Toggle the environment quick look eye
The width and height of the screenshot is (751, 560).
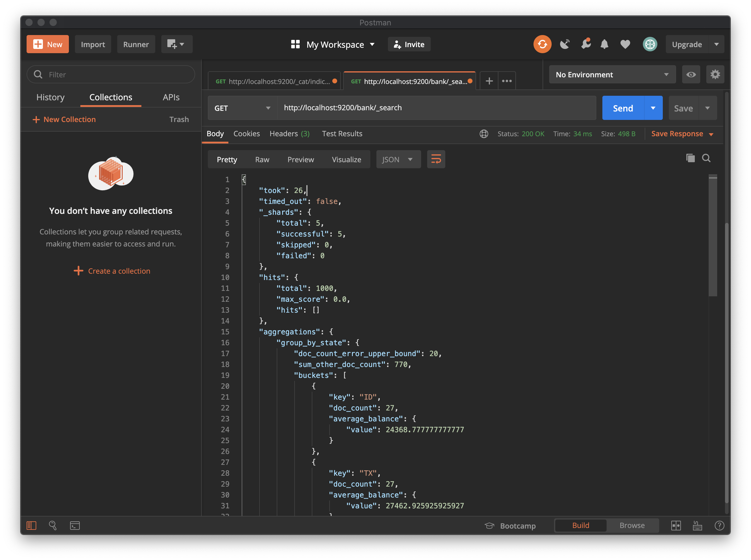point(691,75)
